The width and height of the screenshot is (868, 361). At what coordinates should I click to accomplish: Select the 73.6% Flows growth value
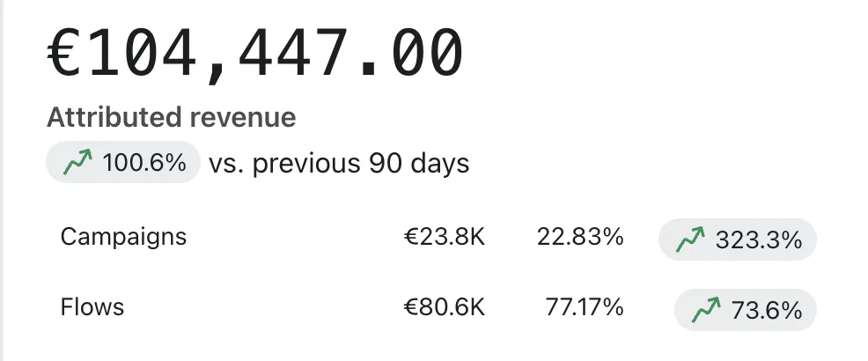(767, 311)
